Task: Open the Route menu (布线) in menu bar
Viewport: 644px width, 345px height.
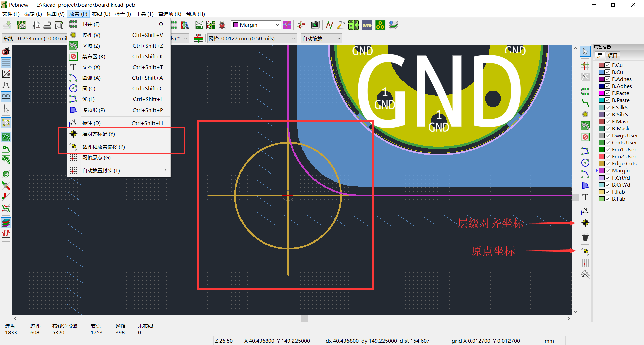Action: tap(101, 14)
